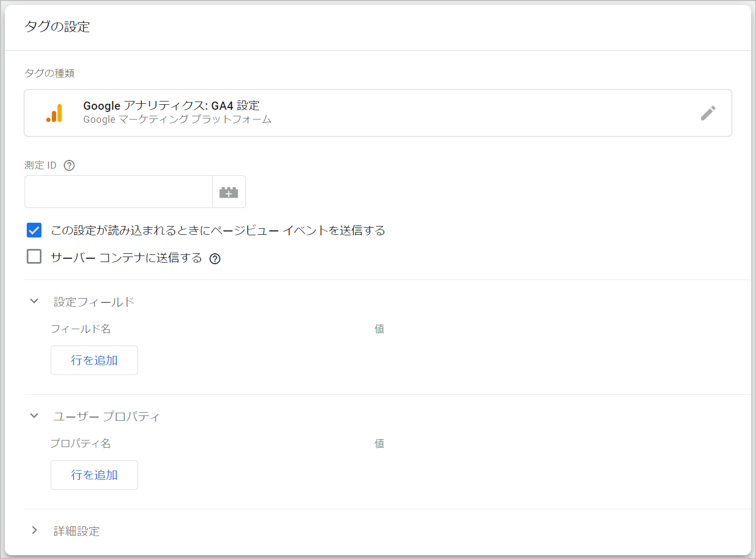Expand the 詳細設定 section chevron
This screenshot has height=559, width=756.
34,531
